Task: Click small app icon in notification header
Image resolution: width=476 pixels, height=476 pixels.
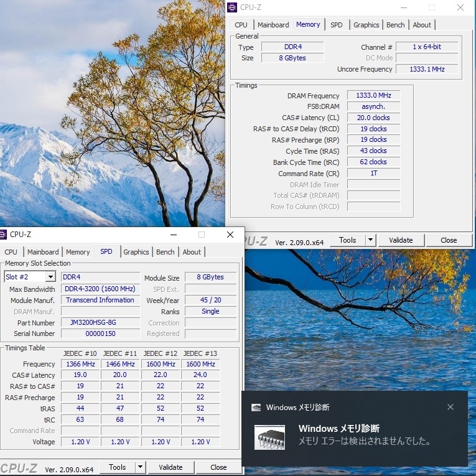Action: tap(256, 408)
